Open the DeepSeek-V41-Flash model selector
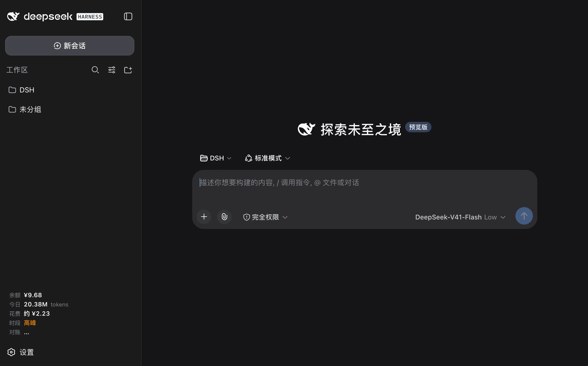Image resolution: width=588 pixels, height=366 pixels. tap(460, 217)
